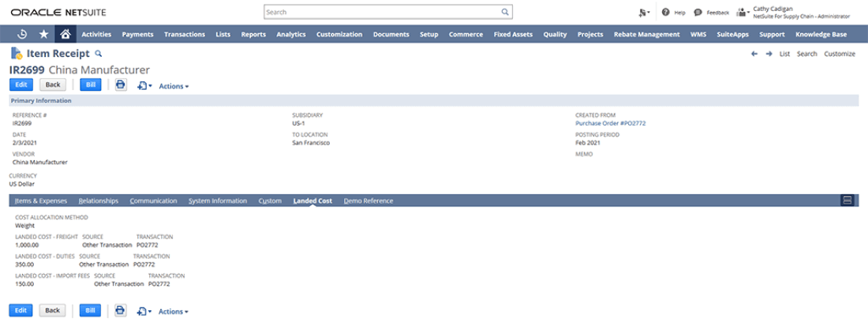Open the Activities menu
The height and width of the screenshot is (326, 868).
point(96,34)
